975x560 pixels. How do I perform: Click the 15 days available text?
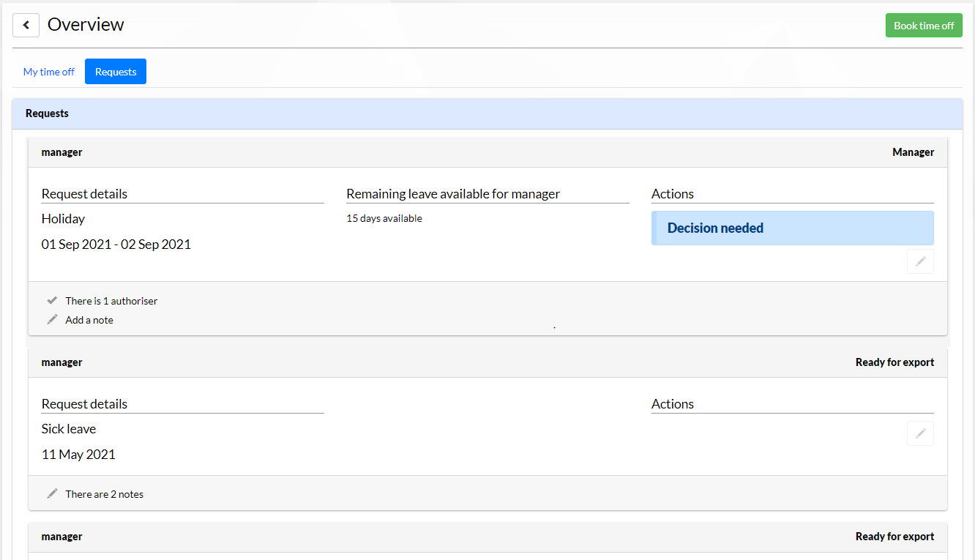tap(384, 218)
